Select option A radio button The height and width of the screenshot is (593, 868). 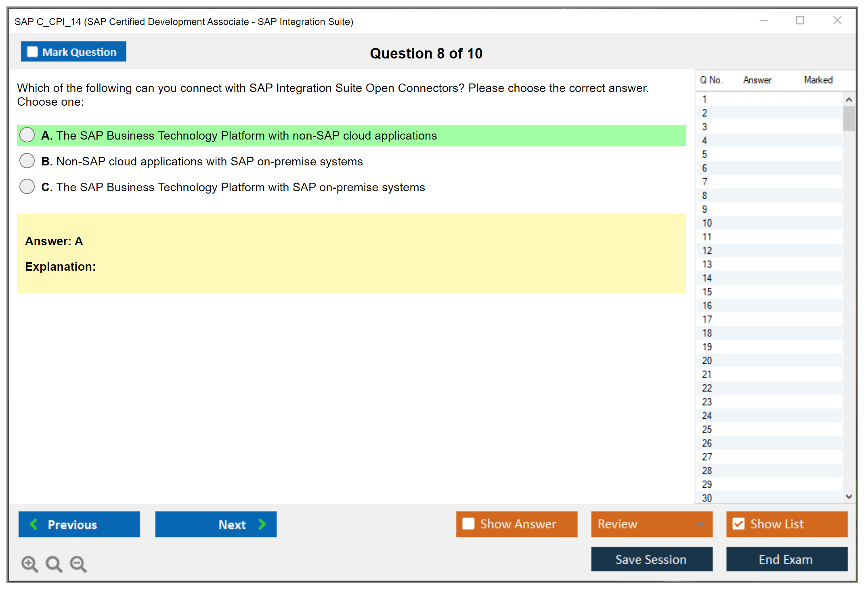click(x=27, y=135)
